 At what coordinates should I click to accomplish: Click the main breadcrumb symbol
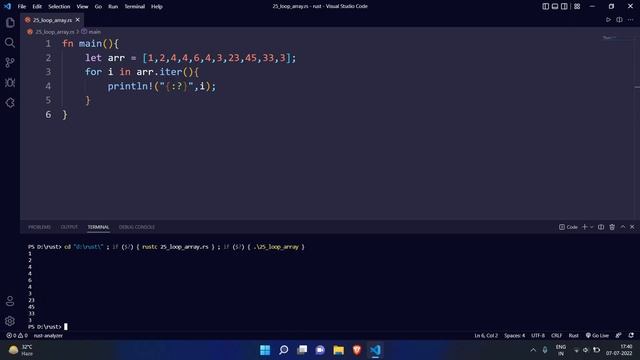(94, 31)
